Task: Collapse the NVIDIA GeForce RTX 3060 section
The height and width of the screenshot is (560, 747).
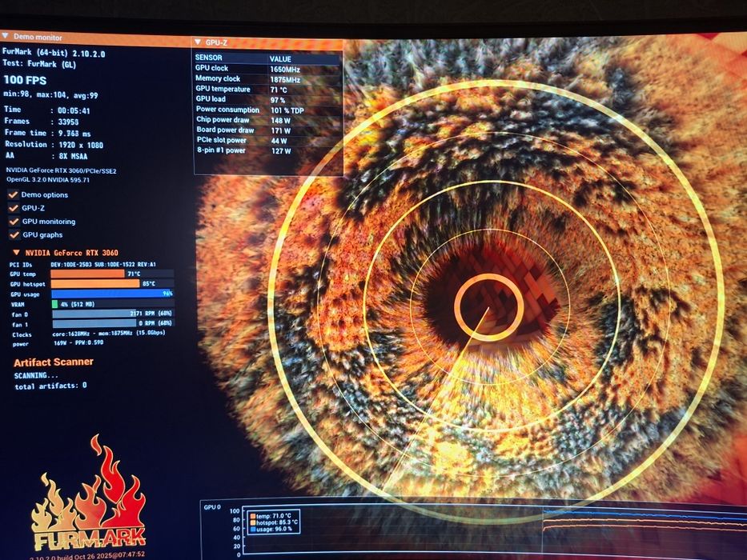Action: pyautogui.click(x=16, y=252)
